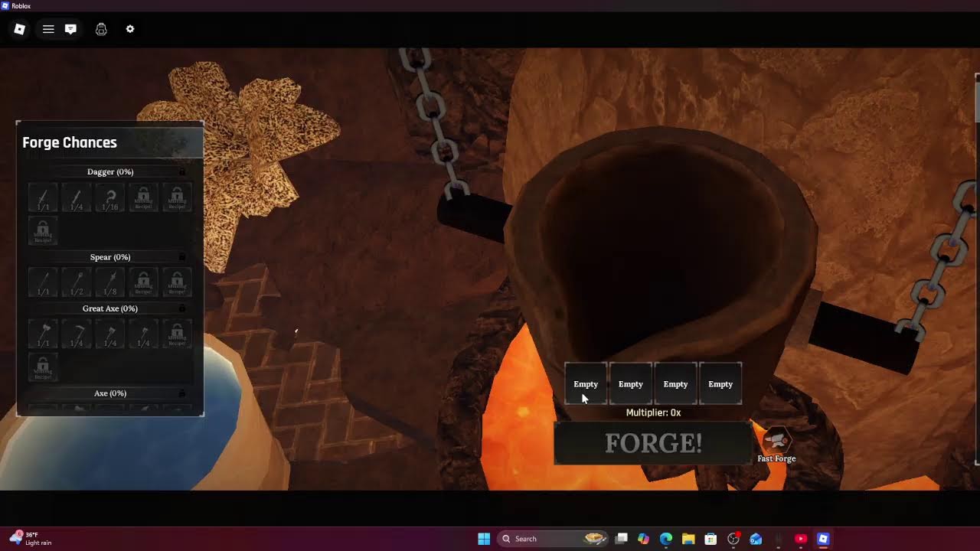This screenshot has height=551, width=980.
Task: Open the Windows Start menu
Action: 484,539
